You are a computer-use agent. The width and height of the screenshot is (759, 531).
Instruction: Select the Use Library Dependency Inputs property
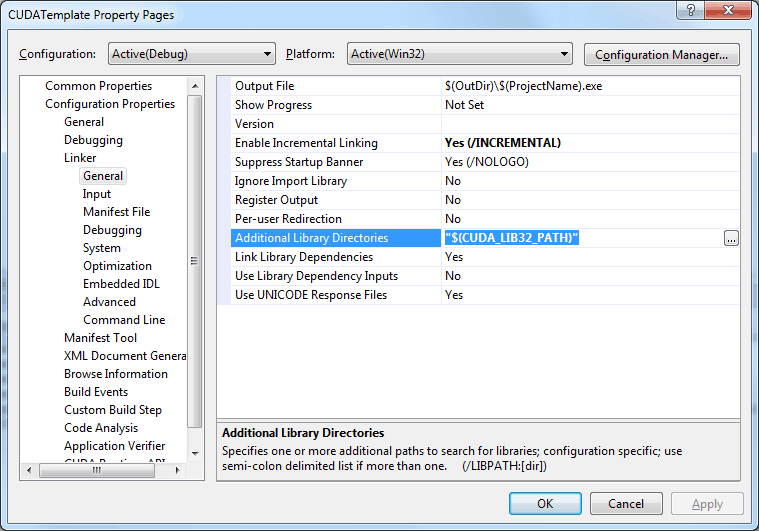(x=335, y=275)
